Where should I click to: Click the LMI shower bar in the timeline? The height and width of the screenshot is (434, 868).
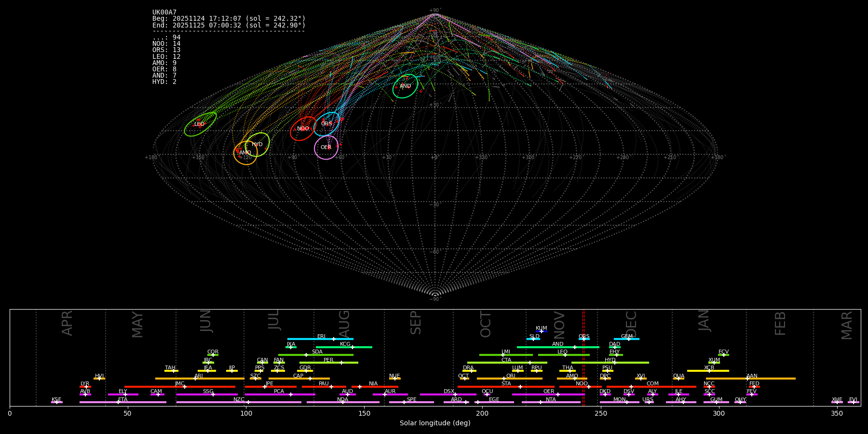[506, 355]
